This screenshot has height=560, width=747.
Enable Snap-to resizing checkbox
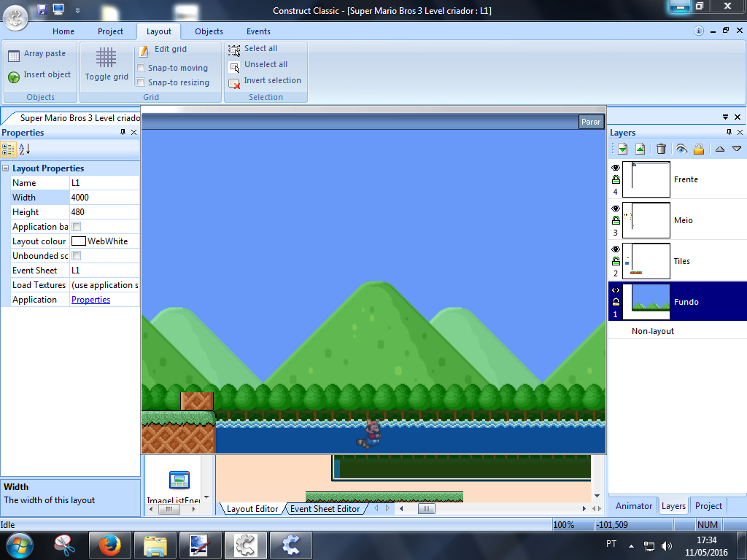click(141, 82)
